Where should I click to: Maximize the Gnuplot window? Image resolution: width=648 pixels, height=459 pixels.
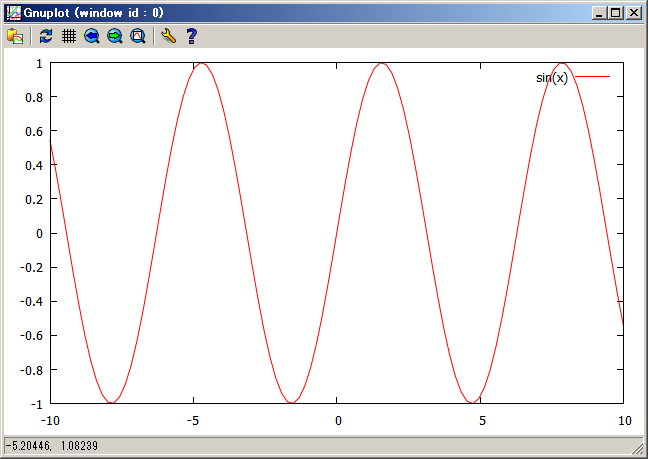click(x=615, y=13)
